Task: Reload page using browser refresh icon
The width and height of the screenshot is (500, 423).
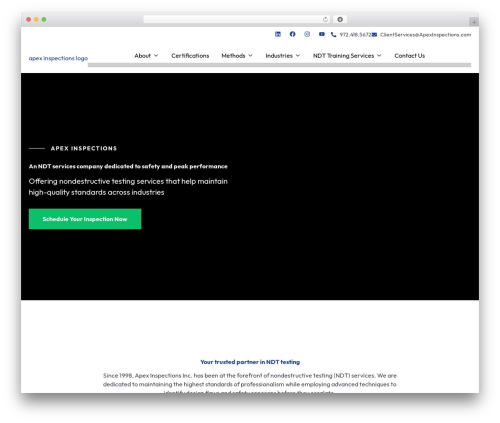Action: tap(325, 19)
